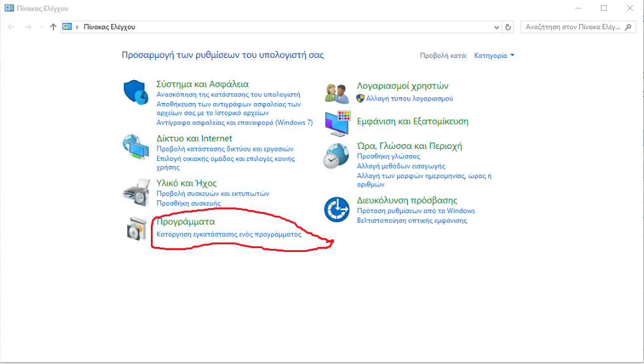Open Λογαριασμοί χρηστών category

click(402, 86)
